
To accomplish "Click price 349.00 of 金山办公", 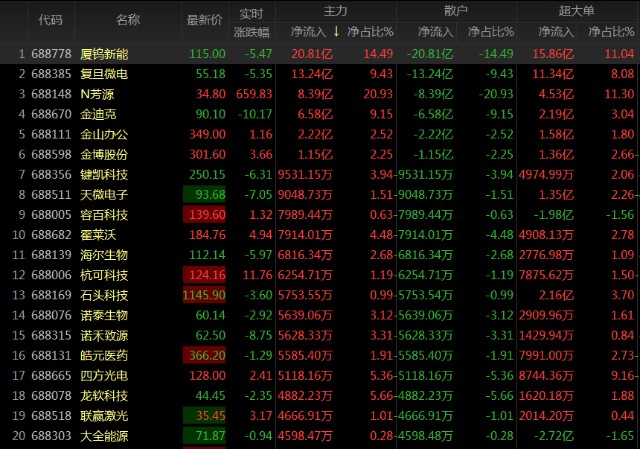I will coord(207,134).
